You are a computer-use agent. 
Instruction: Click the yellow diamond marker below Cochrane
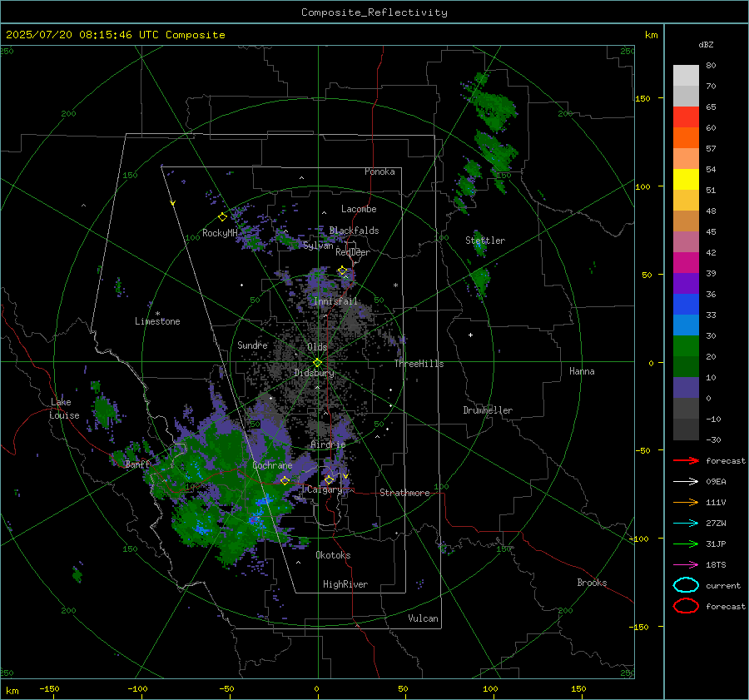285,481
